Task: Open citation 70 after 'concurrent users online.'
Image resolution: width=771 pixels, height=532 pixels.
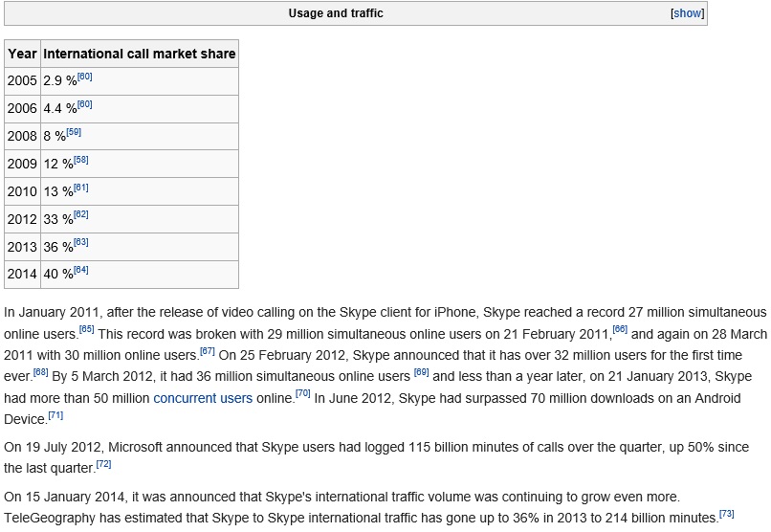Action: pyautogui.click(x=303, y=393)
